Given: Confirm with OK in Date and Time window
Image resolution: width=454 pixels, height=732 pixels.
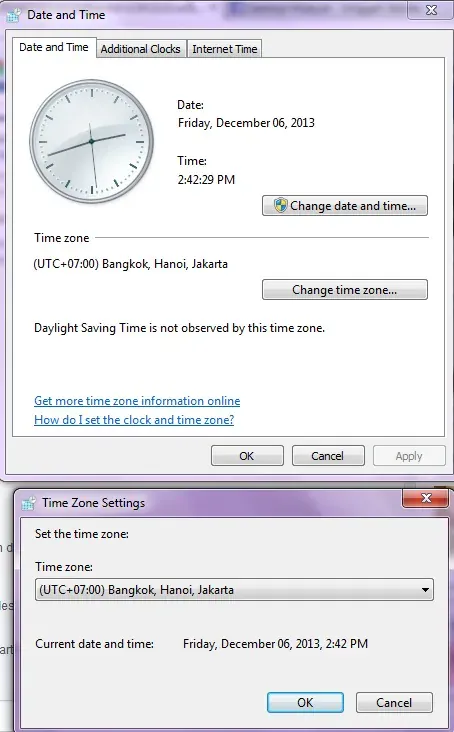Looking at the screenshot, I should point(247,456).
